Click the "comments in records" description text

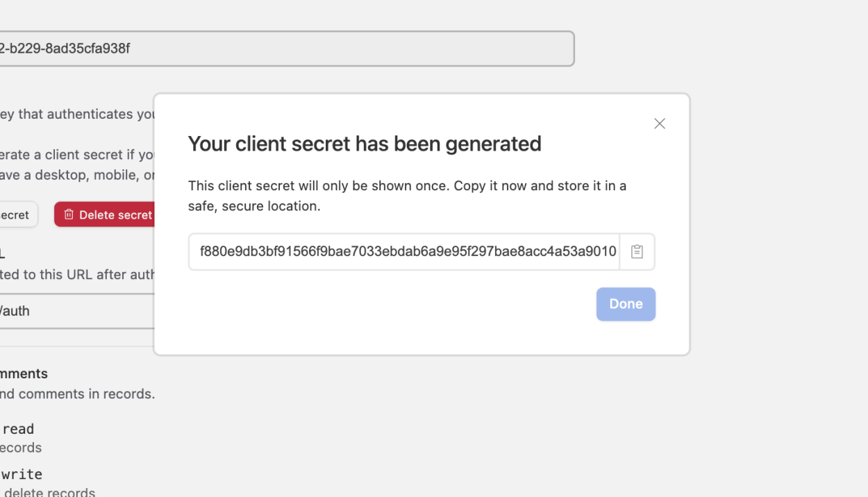[x=78, y=394]
